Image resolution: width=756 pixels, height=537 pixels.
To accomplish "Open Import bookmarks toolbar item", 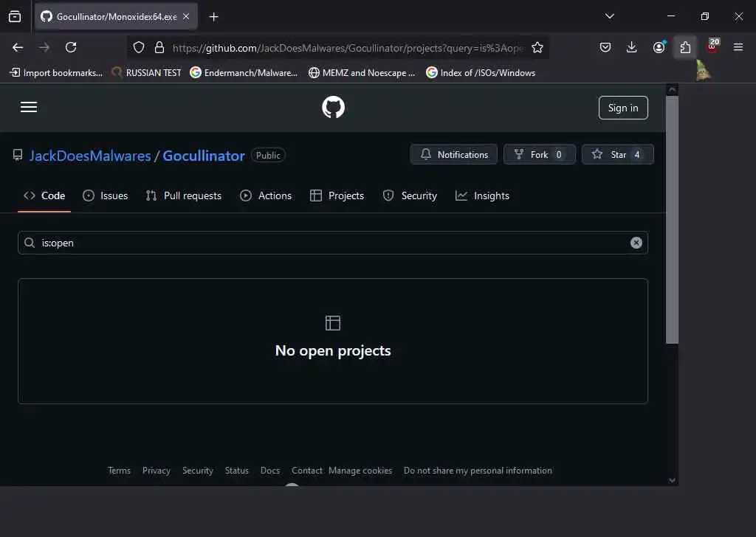I will 56,73.
